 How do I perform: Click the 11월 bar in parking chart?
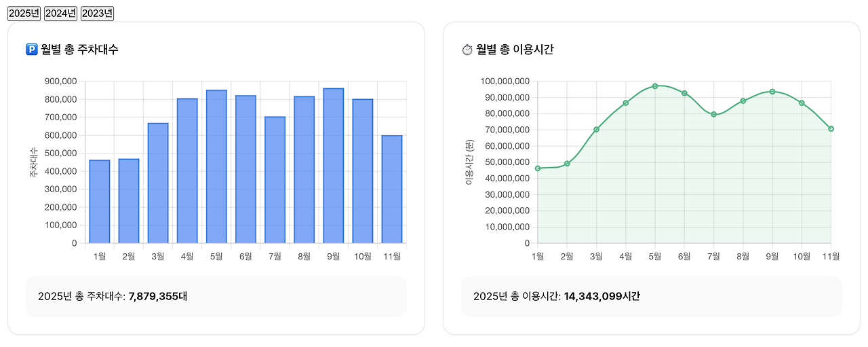click(x=392, y=189)
